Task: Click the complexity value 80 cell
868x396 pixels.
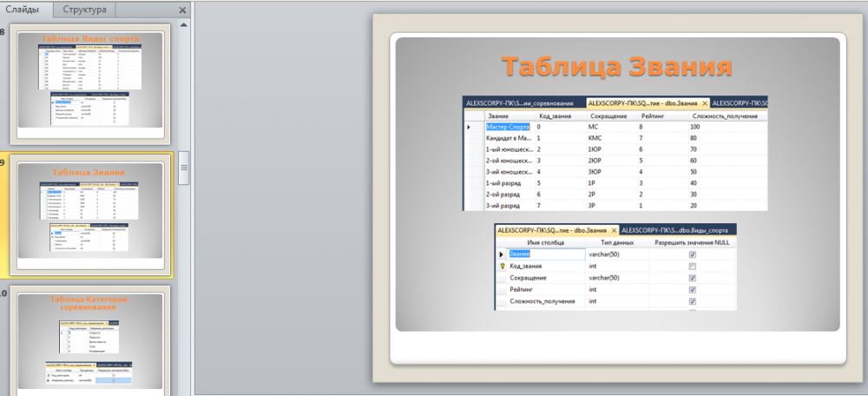Action: [x=728, y=138]
